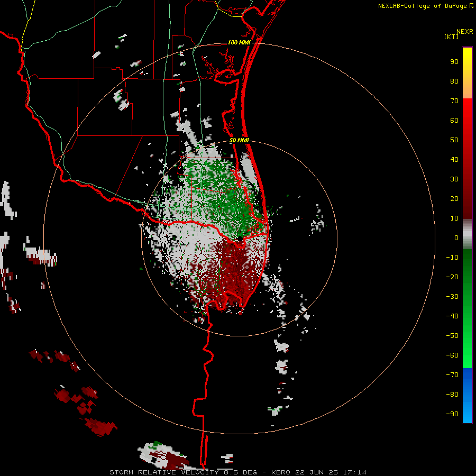The height and width of the screenshot is (476, 476).
Task: Click the -40 value on velocity scale
Action: click(x=452, y=316)
